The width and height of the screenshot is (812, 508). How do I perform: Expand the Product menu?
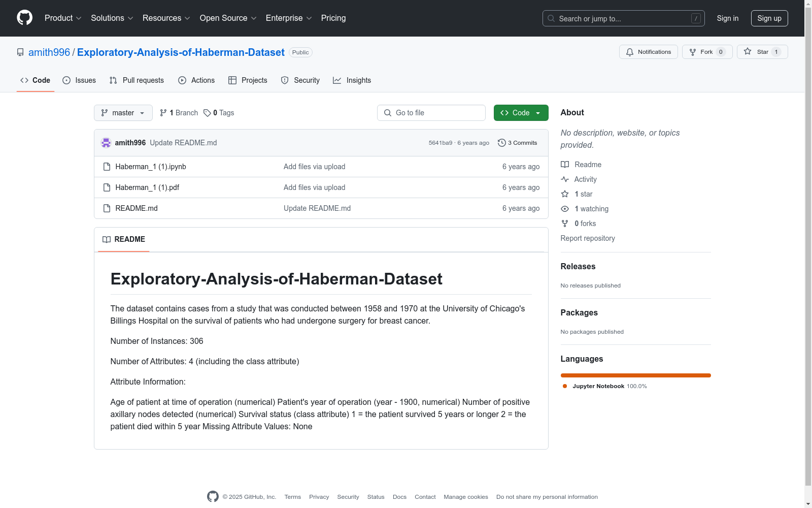tap(63, 18)
